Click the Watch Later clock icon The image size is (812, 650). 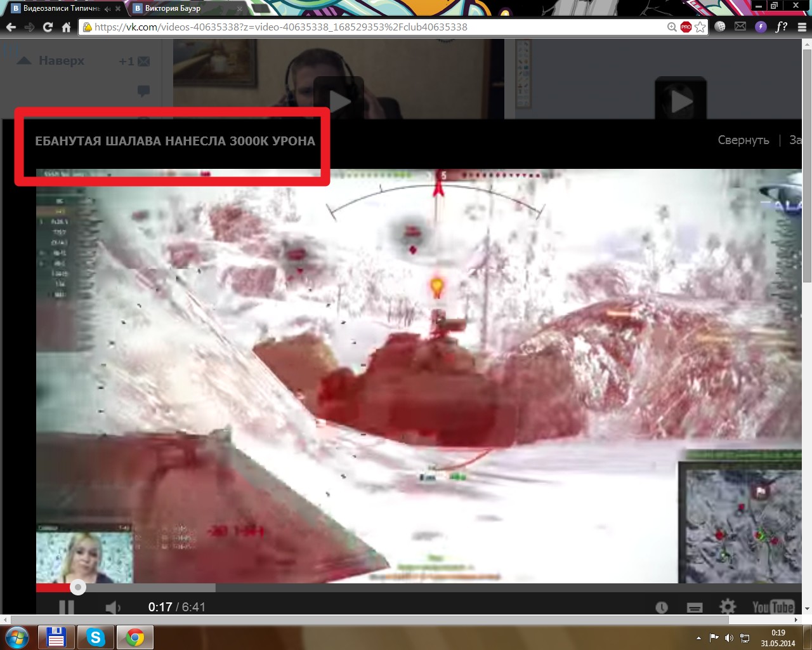pyautogui.click(x=662, y=607)
